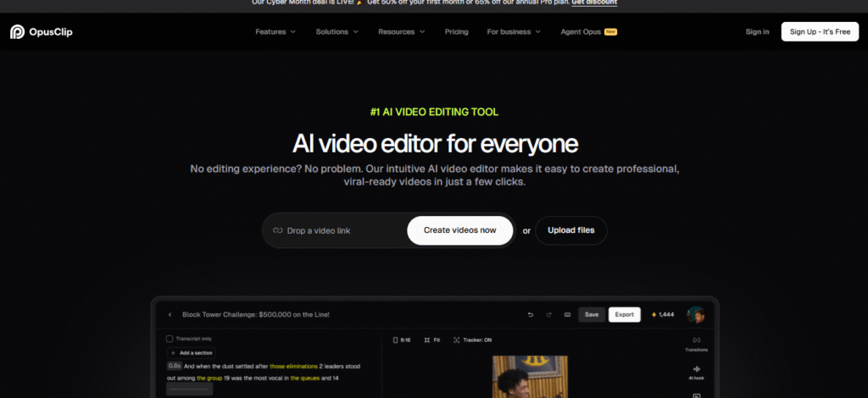The image size is (868, 398).
Task: Click the back arrow in editor header
Action: [x=170, y=314]
